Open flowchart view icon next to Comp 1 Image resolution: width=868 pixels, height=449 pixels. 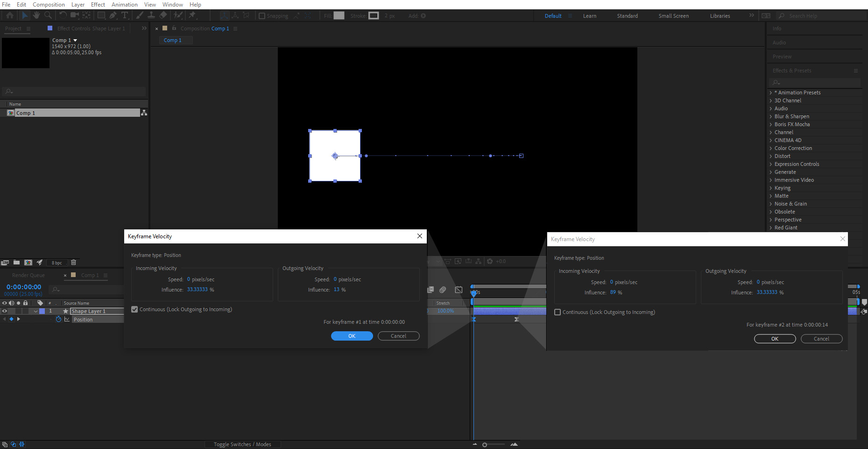144,113
